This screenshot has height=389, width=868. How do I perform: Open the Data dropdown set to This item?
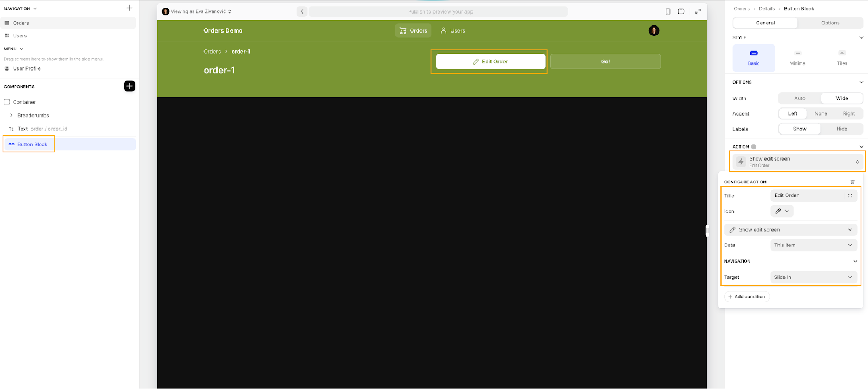tap(814, 245)
